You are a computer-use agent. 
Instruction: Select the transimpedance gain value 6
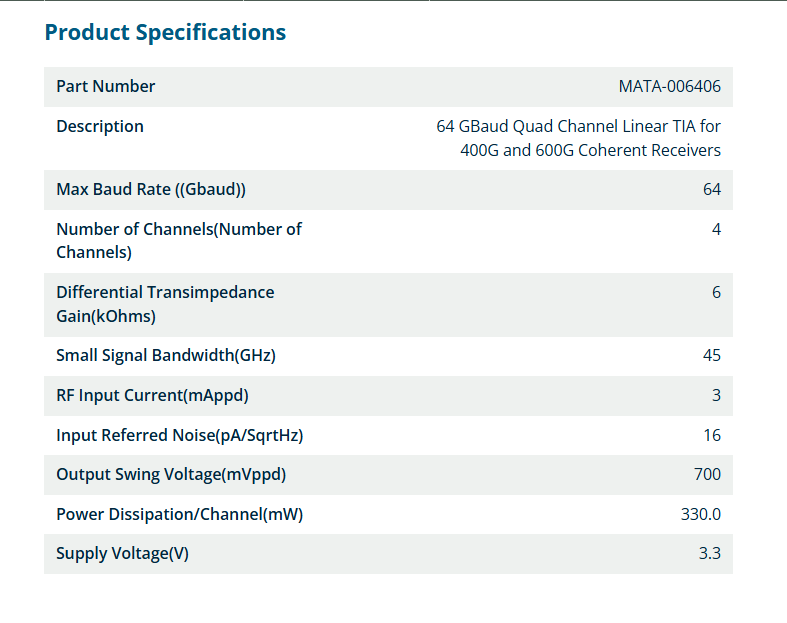click(716, 292)
